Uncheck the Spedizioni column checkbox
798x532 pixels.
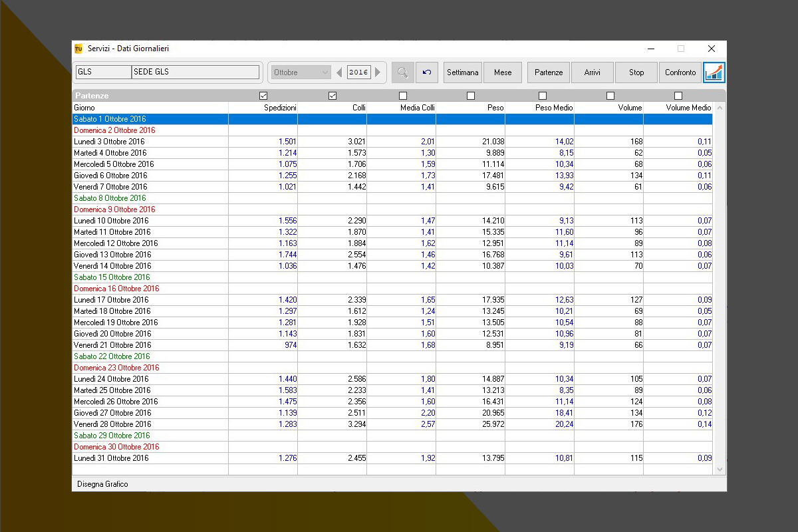[263, 96]
